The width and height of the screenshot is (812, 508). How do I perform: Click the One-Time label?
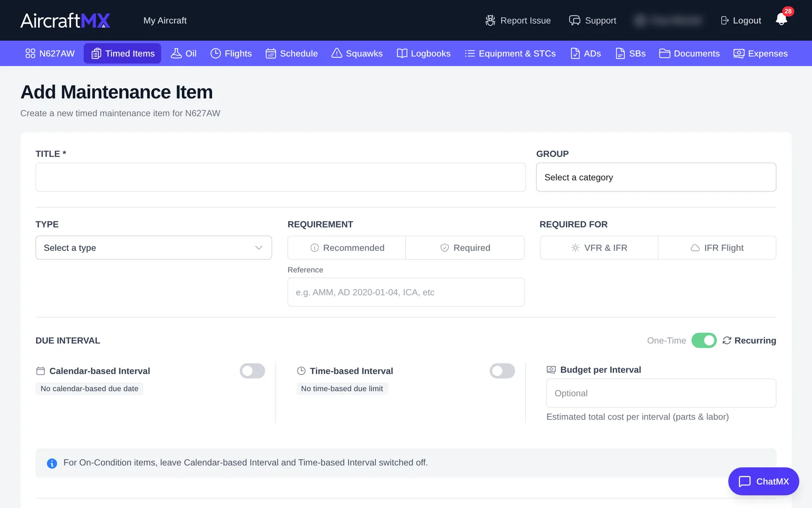[x=666, y=340]
